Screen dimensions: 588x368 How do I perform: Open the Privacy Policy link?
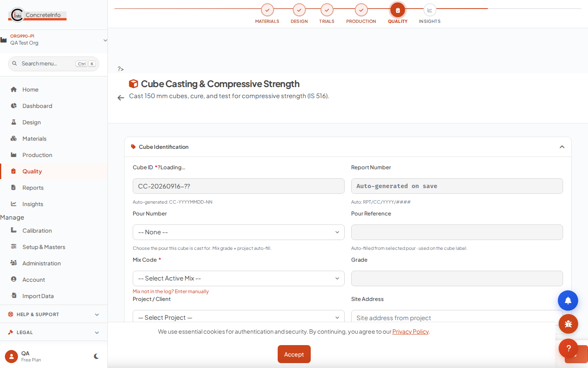410,332
